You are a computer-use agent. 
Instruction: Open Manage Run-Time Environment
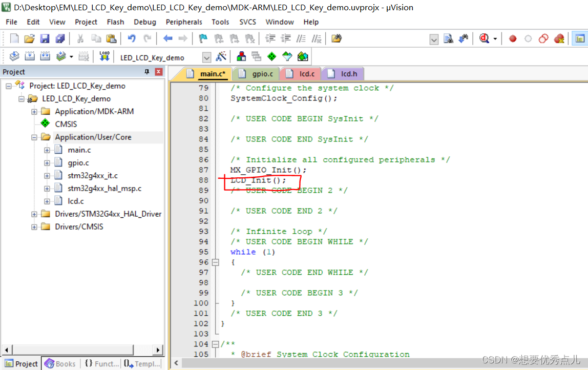(x=271, y=56)
